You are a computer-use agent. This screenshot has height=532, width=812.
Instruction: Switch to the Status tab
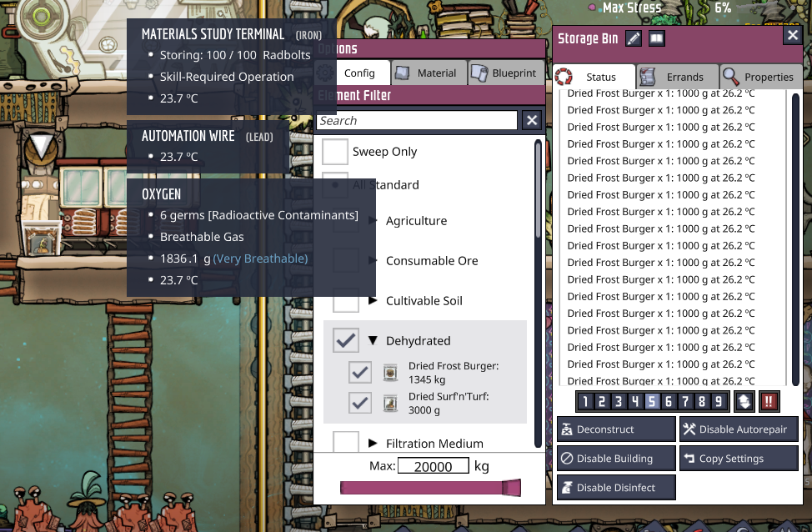[594, 77]
